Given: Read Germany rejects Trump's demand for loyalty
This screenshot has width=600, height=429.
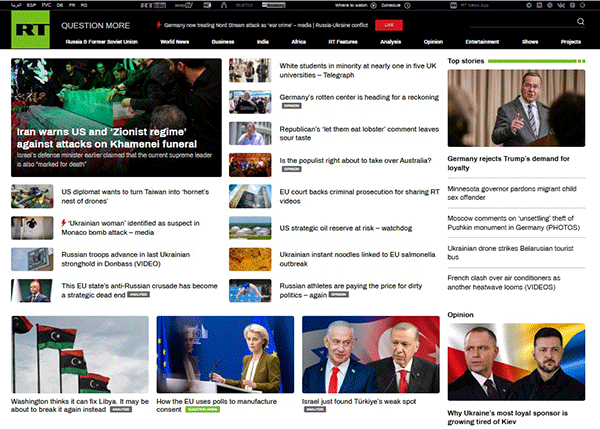Looking at the screenshot, I should pyautogui.click(x=508, y=163).
